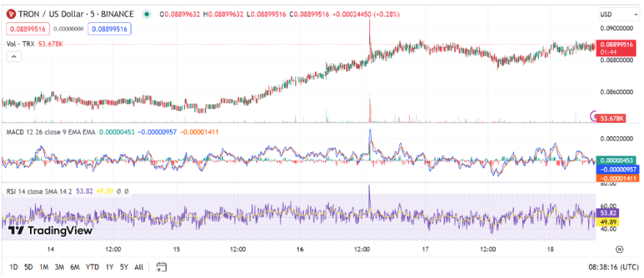
Task: Select the 6M time range
Action: (x=74, y=267)
